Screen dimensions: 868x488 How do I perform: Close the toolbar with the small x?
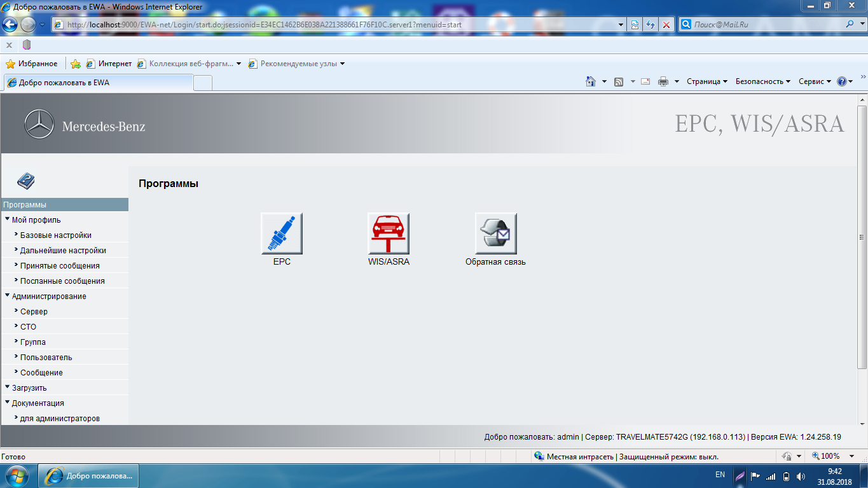9,45
